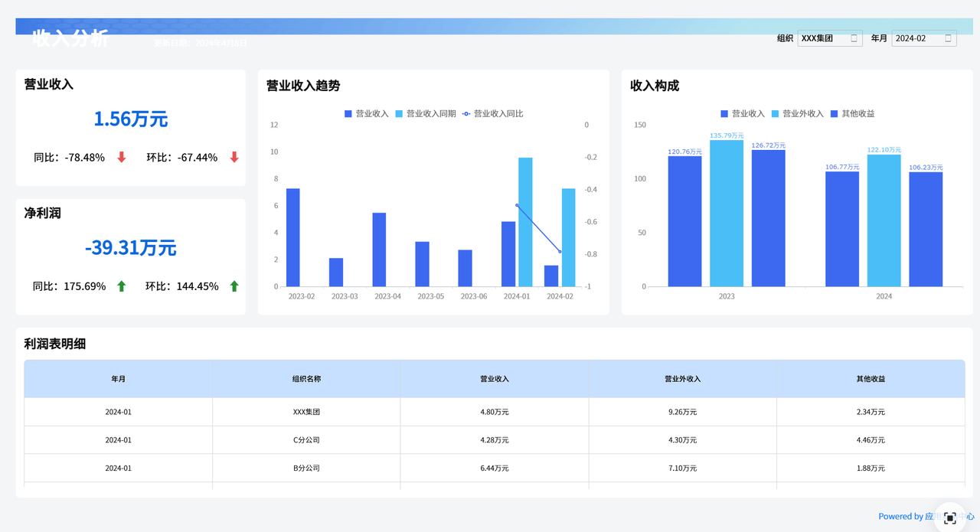Click the 9.26万元 cell in the table
The width and height of the screenshot is (980, 532).
point(682,412)
